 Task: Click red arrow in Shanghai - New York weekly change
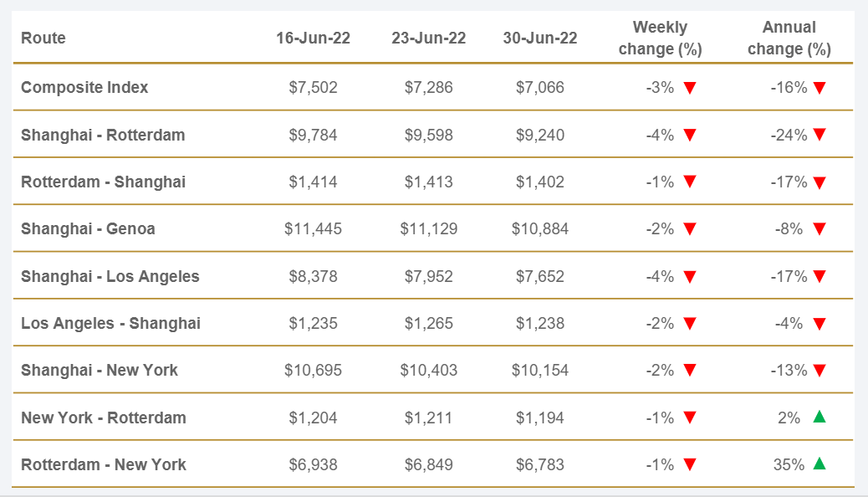690,370
